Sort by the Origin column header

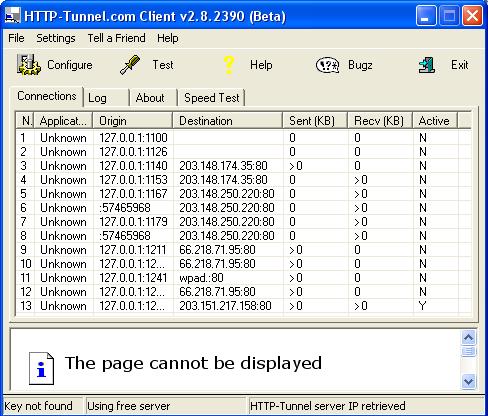(x=133, y=121)
